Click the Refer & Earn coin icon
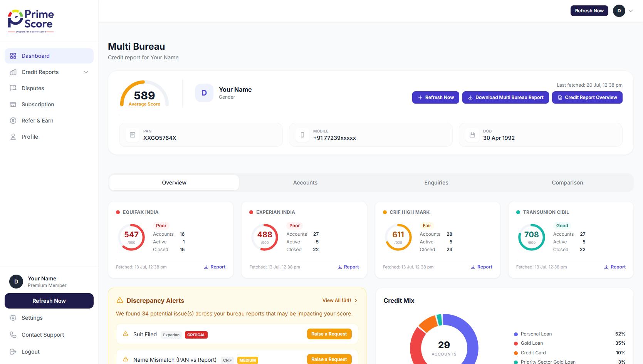Viewport: 643px width, 364px height. click(13, 121)
